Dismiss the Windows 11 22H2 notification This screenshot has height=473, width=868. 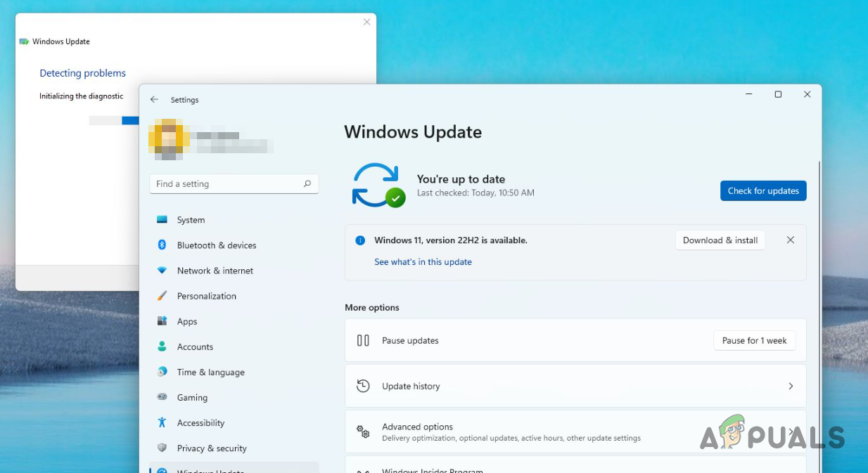tap(791, 240)
